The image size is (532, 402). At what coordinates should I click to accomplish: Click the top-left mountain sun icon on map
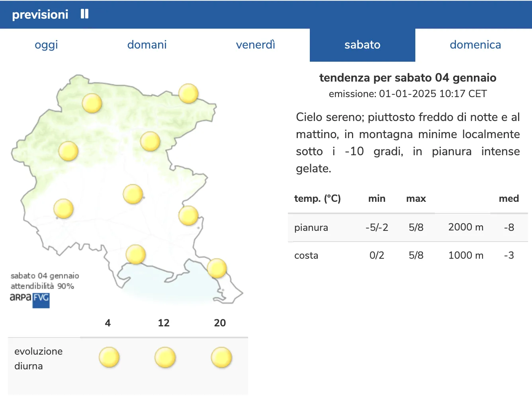pos(92,103)
